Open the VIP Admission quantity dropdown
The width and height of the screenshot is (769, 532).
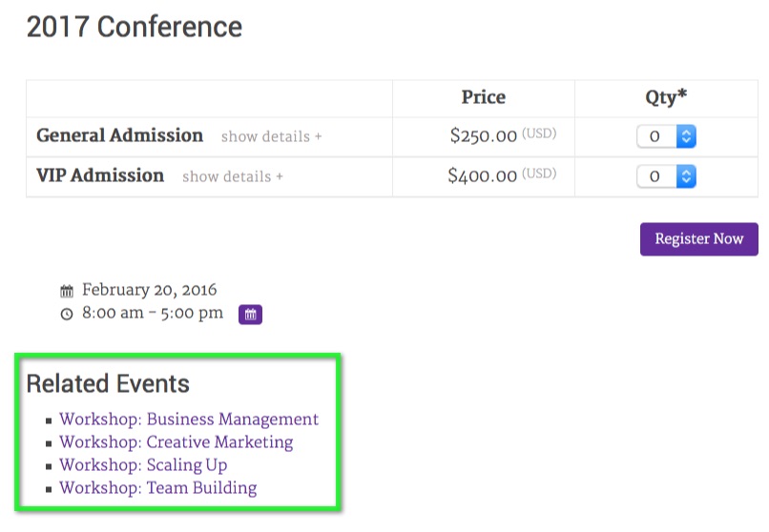point(666,176)
